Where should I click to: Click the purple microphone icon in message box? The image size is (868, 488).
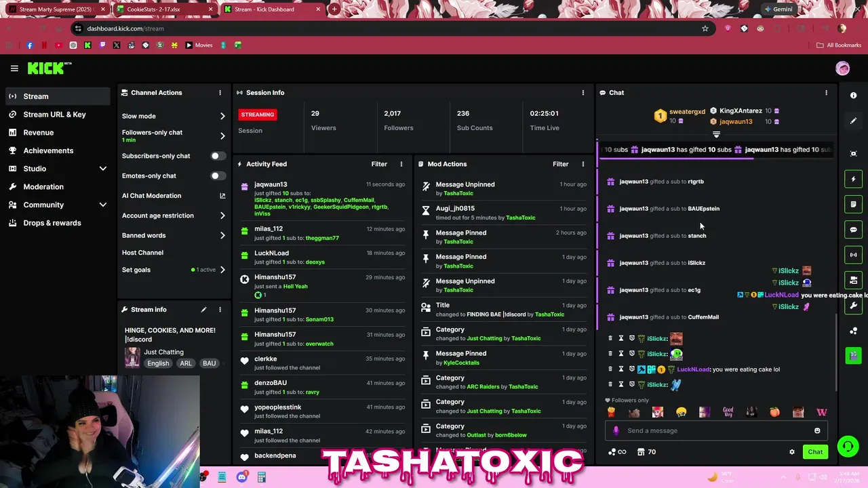coord(616,430)
